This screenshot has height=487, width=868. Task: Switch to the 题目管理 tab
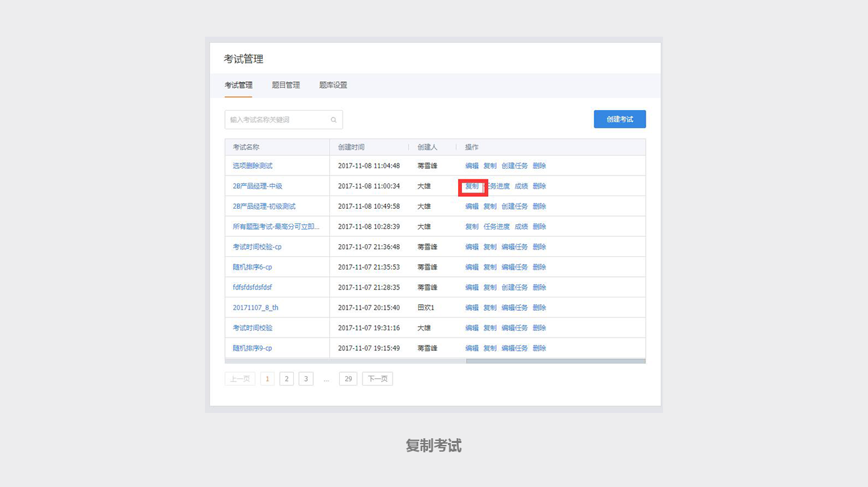pyautogui.click(x=286, y=85)
